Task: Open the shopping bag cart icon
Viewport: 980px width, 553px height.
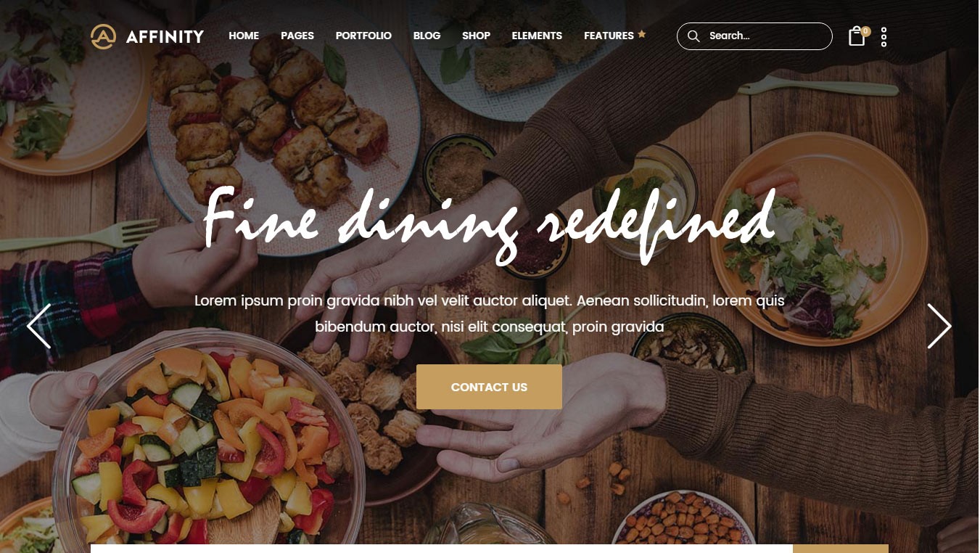Action: pos(857,37)
